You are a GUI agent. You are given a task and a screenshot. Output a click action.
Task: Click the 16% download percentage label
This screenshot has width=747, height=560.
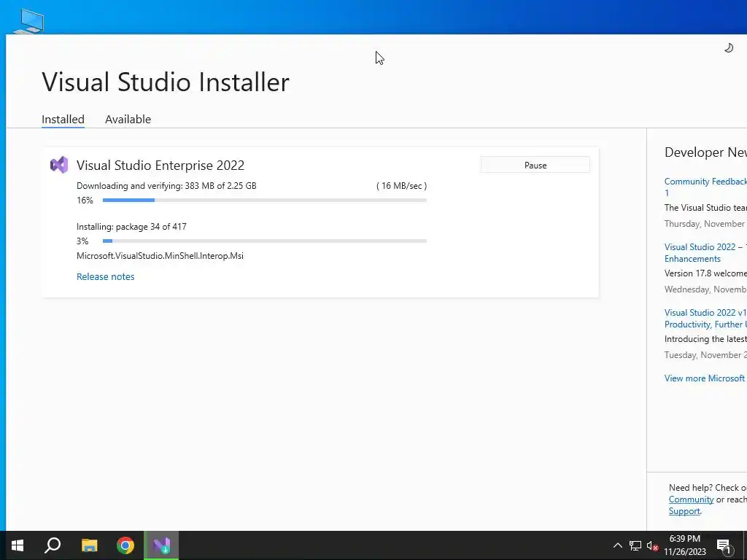[85, 201]
